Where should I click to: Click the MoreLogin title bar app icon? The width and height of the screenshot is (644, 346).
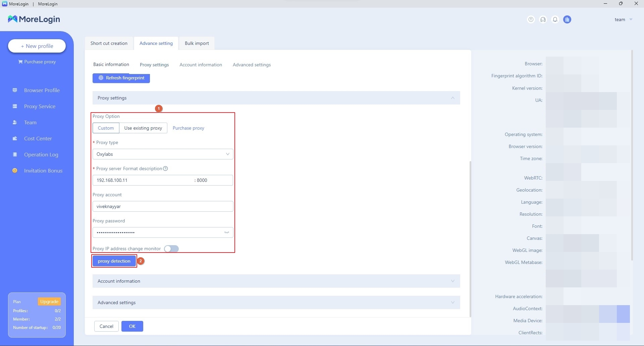(4, 4)
